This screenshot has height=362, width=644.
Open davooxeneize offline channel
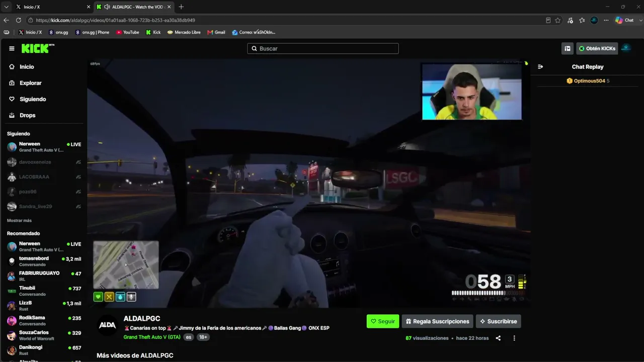pyautogui.click(x=44, y=162)
